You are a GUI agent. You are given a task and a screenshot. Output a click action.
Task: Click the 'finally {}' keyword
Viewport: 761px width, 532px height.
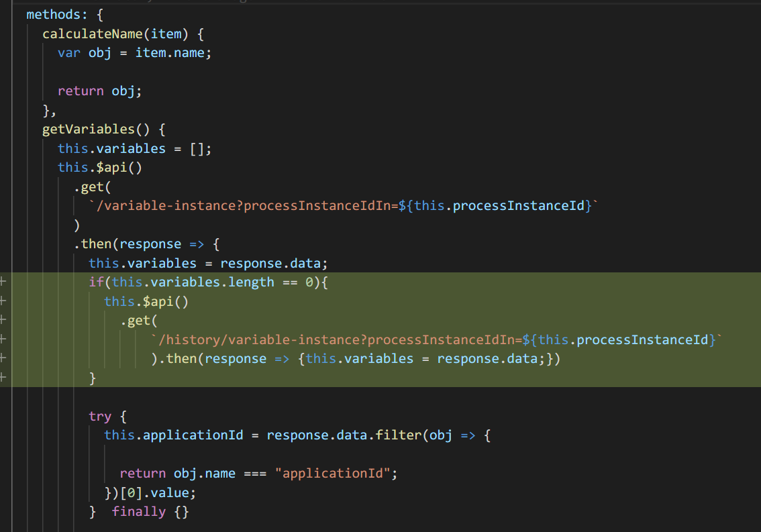(150, 512)
